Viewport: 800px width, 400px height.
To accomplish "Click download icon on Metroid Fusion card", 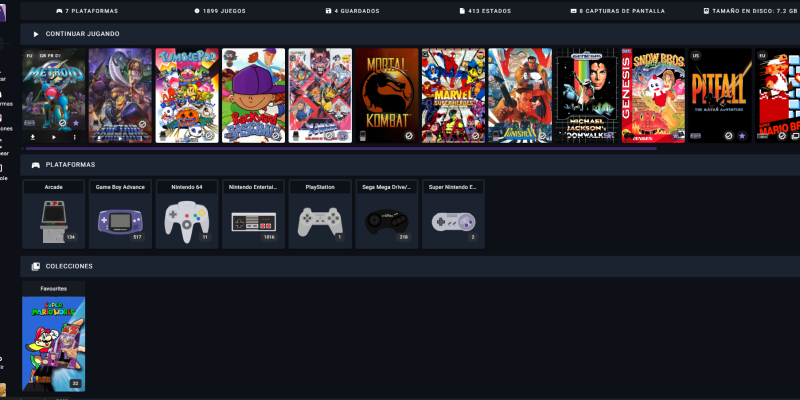I will (x=32, y=135).
